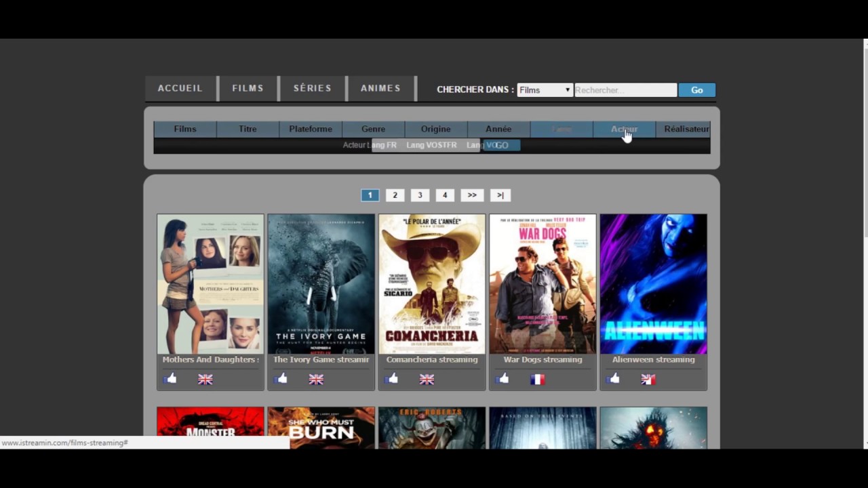Open the Année filter
Screen dimensions: 868x488
pyautogui.click(x=498, y=129)
